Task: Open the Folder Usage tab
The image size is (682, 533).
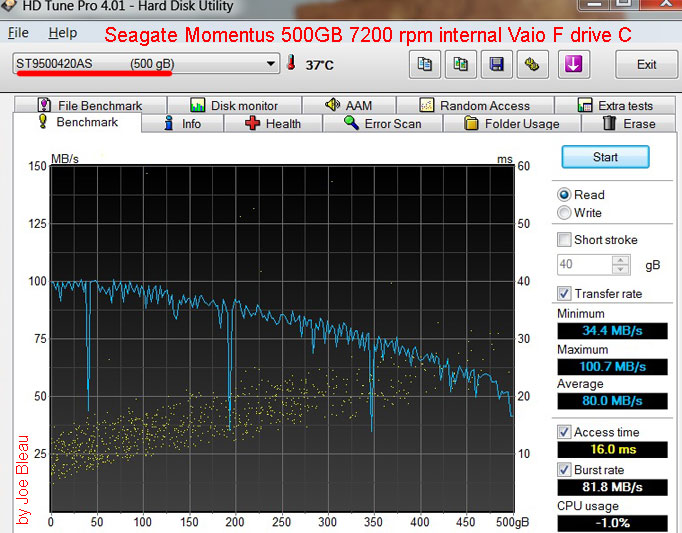Action: (x=512, y=124)
